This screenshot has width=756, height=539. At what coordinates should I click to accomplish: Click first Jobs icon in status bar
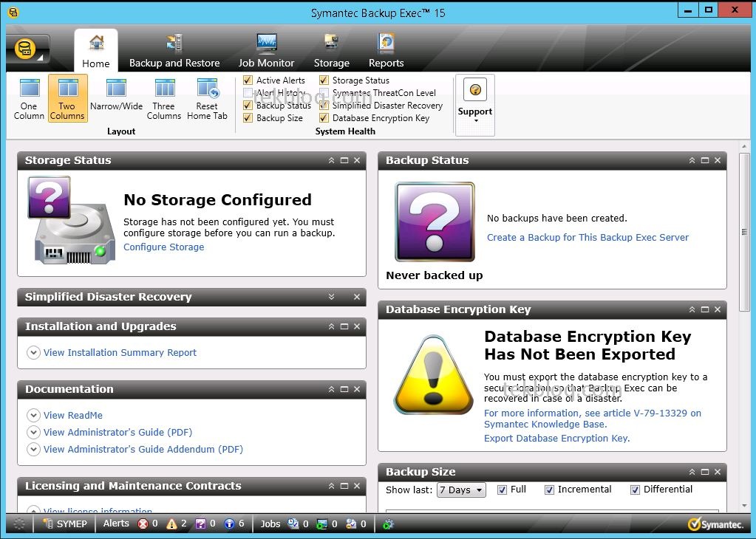[293, 524]
